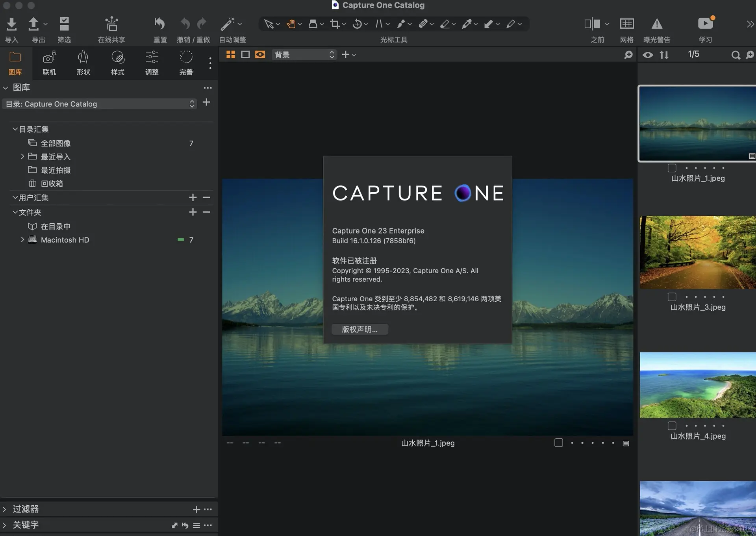The width and height of the screenshot is (756, 536).
Task: Select the Pan hand cursor tool
Action: (291, 24)
